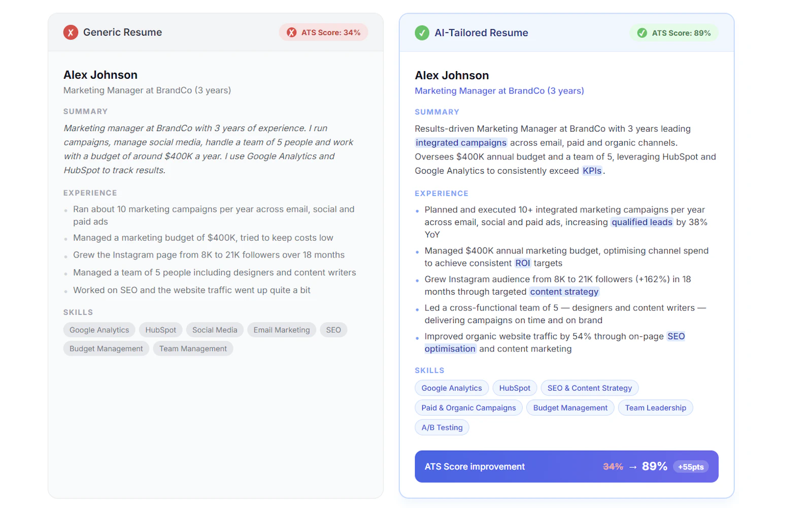Click the green check icon in ATS Score 89% badge
Screen dimensions: 812x508
[642, 33]
